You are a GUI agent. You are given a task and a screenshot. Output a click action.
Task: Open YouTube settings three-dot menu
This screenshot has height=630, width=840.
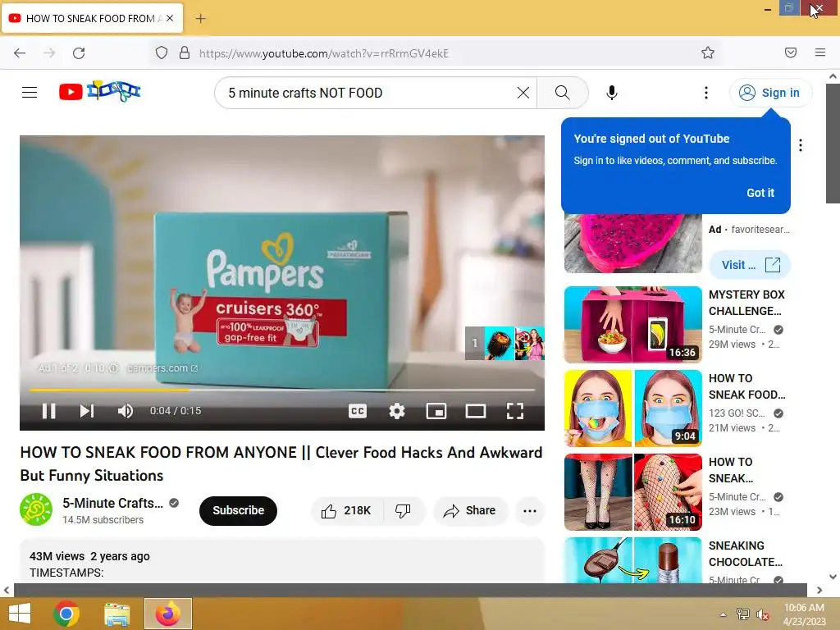706,93
